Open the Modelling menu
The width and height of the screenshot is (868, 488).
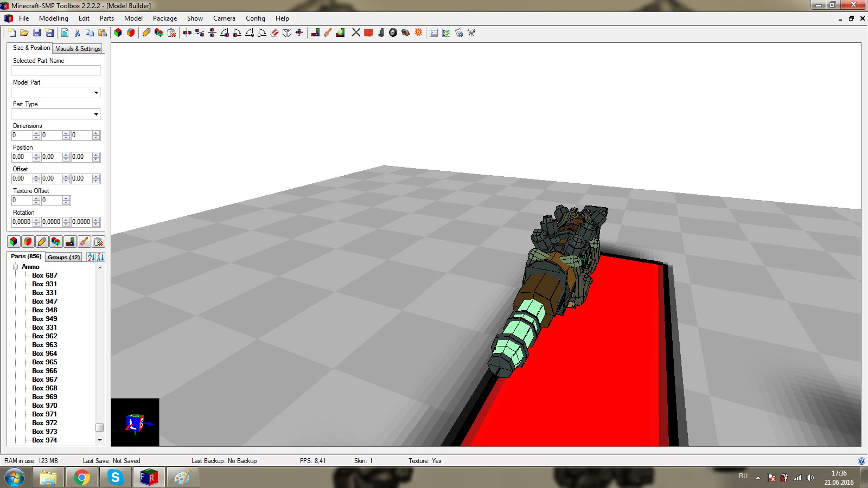(54, 18)
